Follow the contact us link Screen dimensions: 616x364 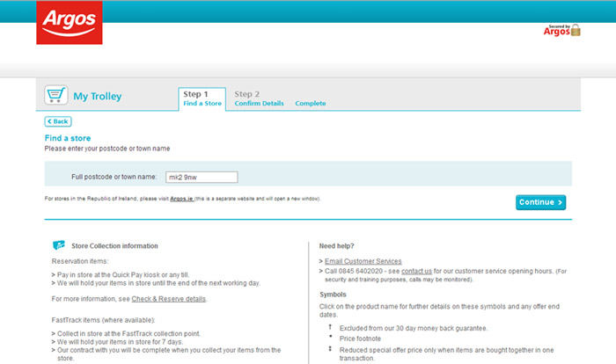(x=416, y=271)
